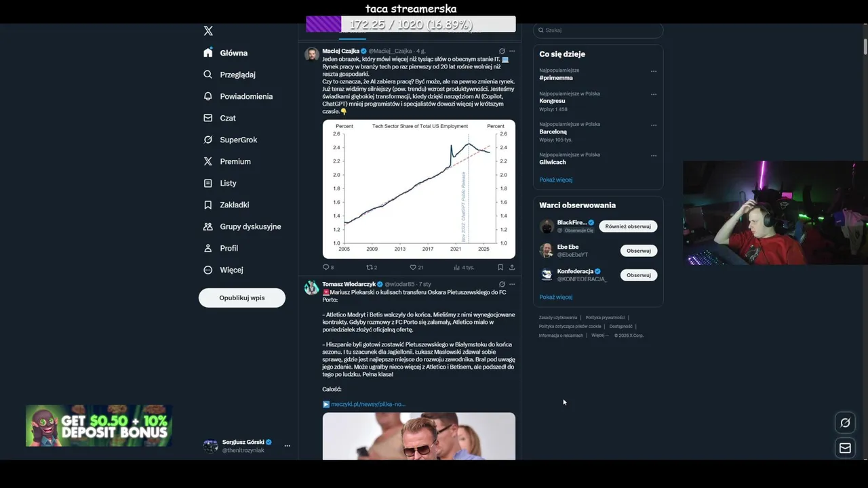Screen dimensions: 868x488
Task: Bookmark the chart post
Action: (x=500, y=267)
